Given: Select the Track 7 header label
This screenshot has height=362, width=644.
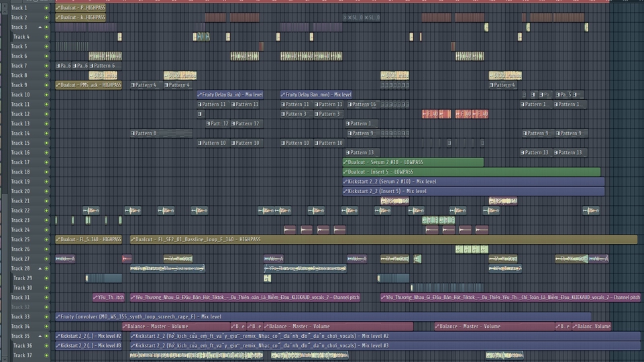Looking at the screenshot, I should (x=19, y=66).
